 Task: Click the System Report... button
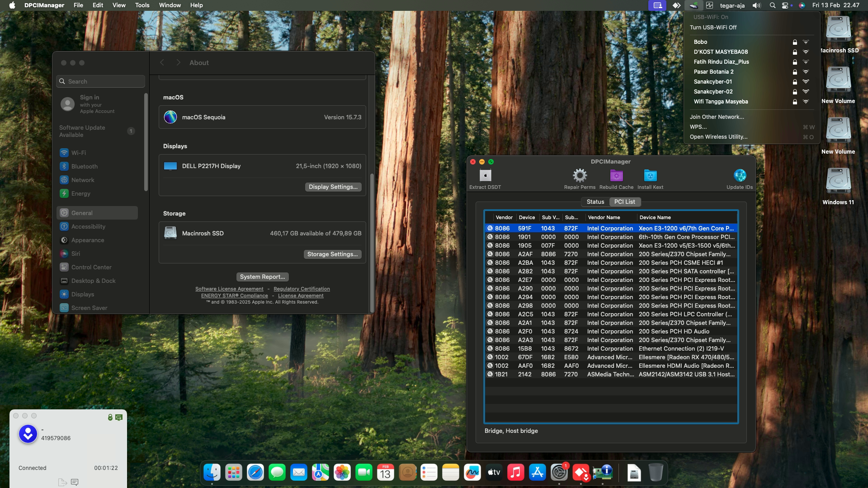click(262, 277)
